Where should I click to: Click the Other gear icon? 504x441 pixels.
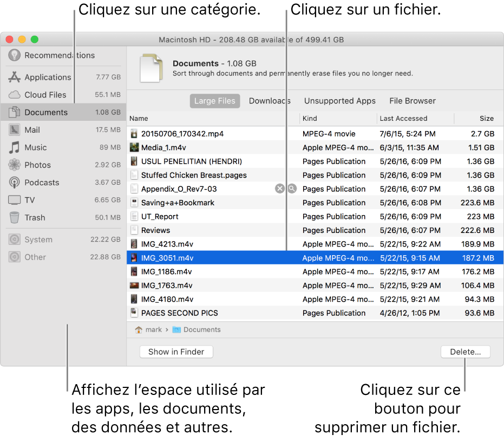click(x=14, y=257)
